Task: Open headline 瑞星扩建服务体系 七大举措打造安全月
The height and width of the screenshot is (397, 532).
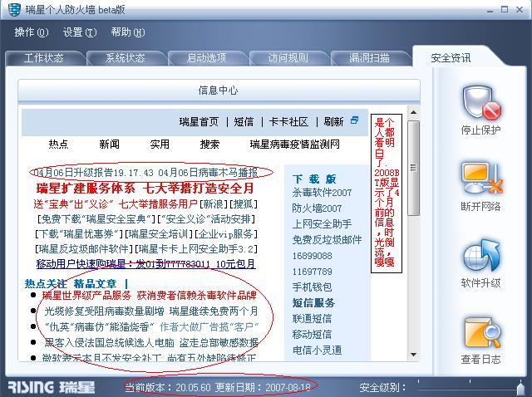Action: click(145, 189)
